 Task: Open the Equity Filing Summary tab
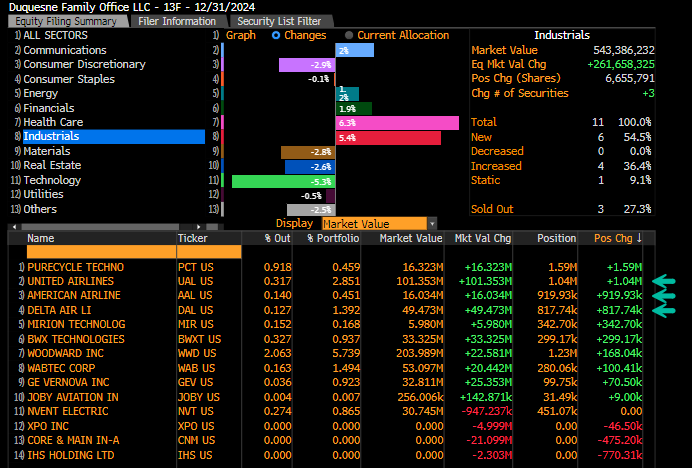tap(66, 20)
